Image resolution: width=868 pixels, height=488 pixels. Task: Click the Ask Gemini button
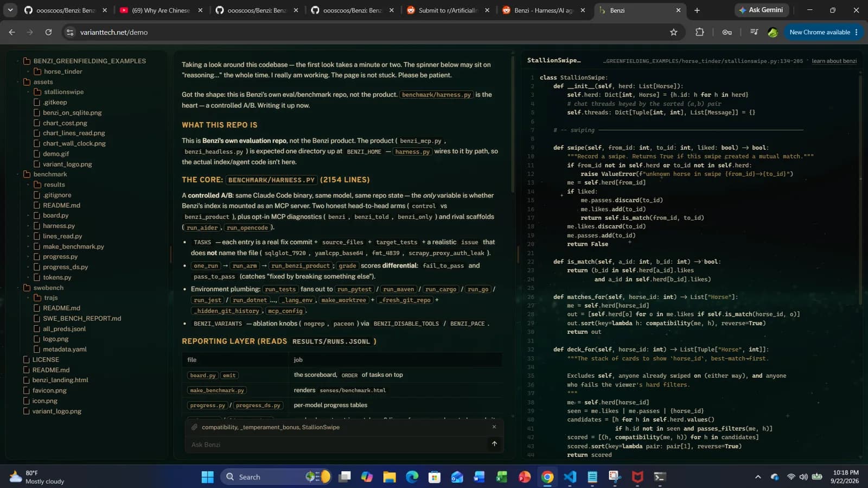(x=759, y=10)
